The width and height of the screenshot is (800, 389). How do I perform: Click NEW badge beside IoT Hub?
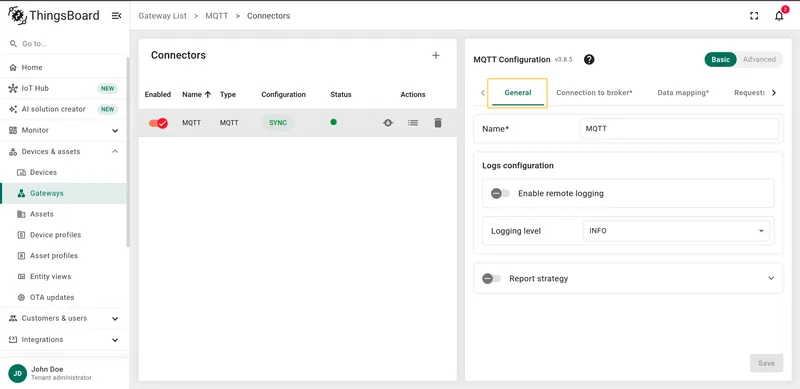click(108, 88)
